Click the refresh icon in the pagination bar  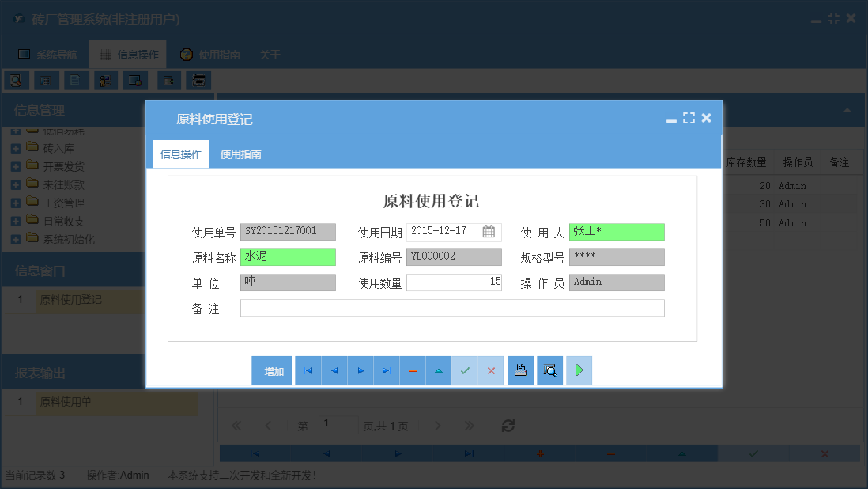pos(507,425)
